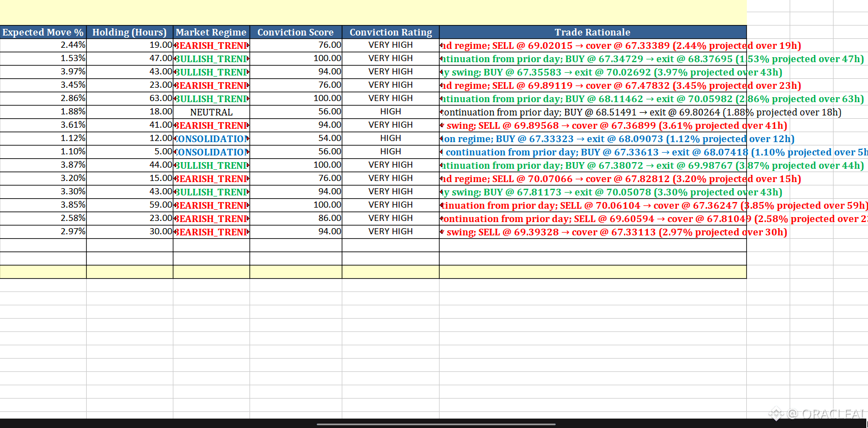The height and width of the screenshot is (428, 868).
Task: Click CONSOLIDATION regime in the 1.12% row
Action: click(211, 139)
